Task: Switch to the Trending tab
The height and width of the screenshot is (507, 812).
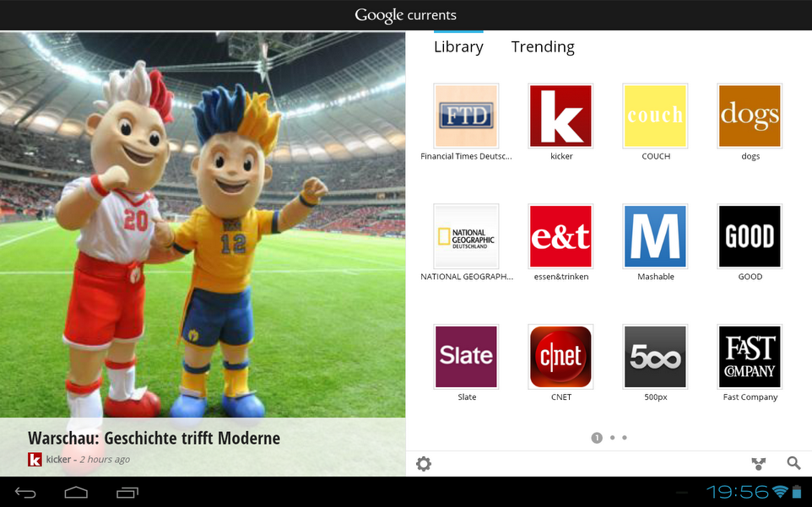Action: [543, 46]
